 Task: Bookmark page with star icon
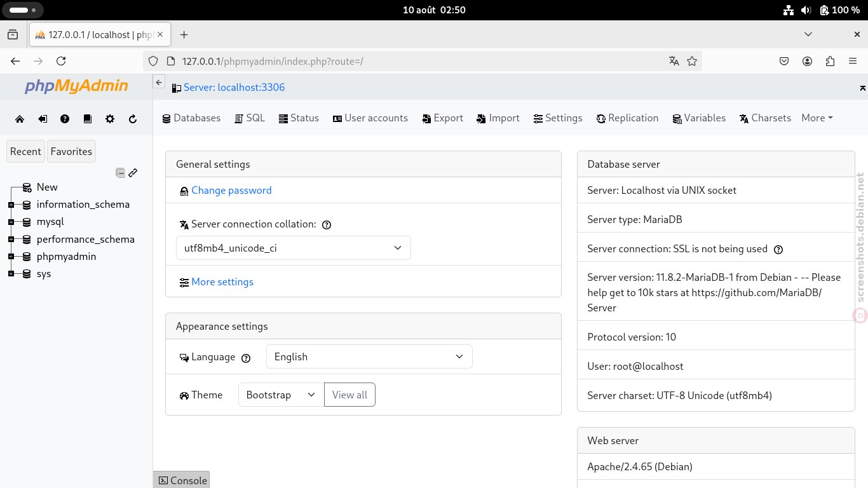[x=692, y=61]
